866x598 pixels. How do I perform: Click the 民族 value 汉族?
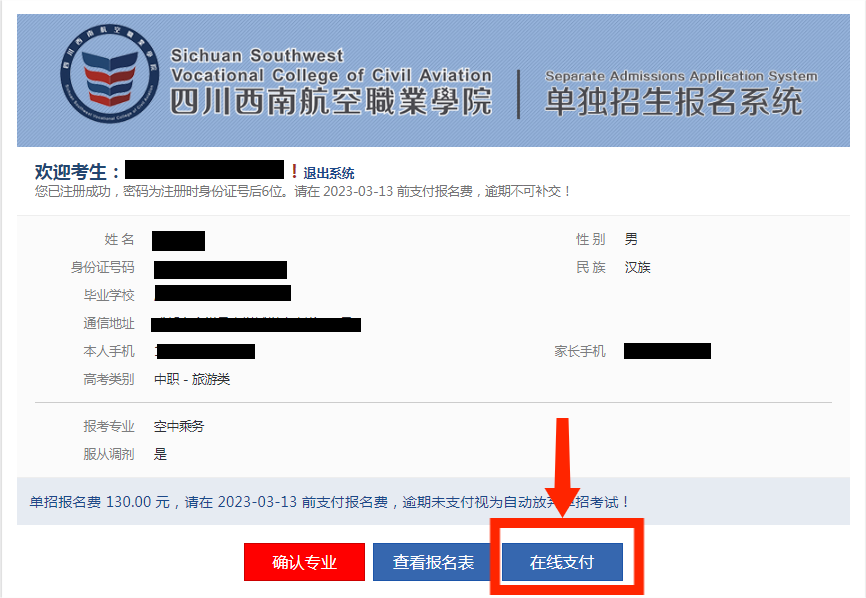click(x=637, y=267)
